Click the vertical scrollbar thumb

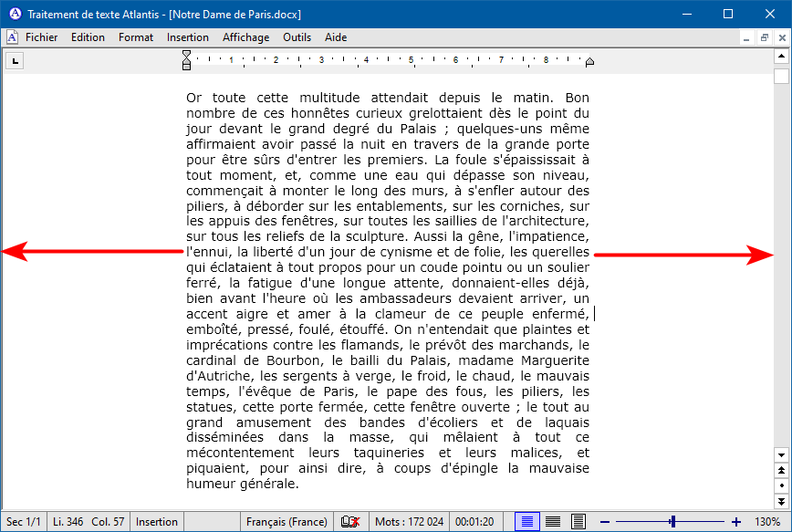tap(781, 77)
